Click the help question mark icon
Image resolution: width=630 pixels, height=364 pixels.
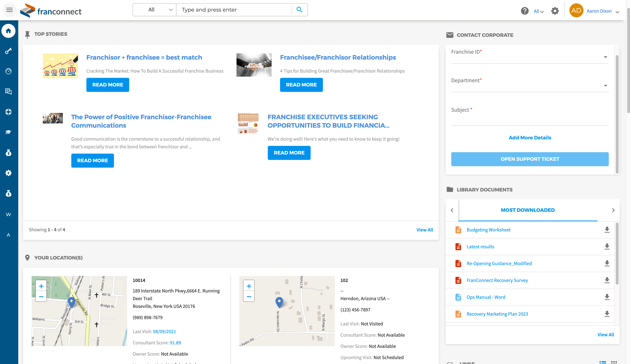(x=524, y=11)
